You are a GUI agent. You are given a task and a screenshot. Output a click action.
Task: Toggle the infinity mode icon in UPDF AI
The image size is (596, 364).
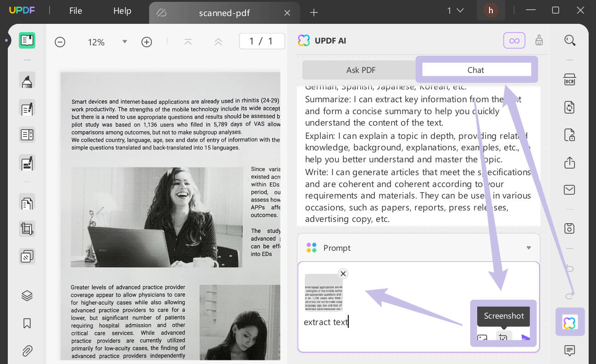514,40
